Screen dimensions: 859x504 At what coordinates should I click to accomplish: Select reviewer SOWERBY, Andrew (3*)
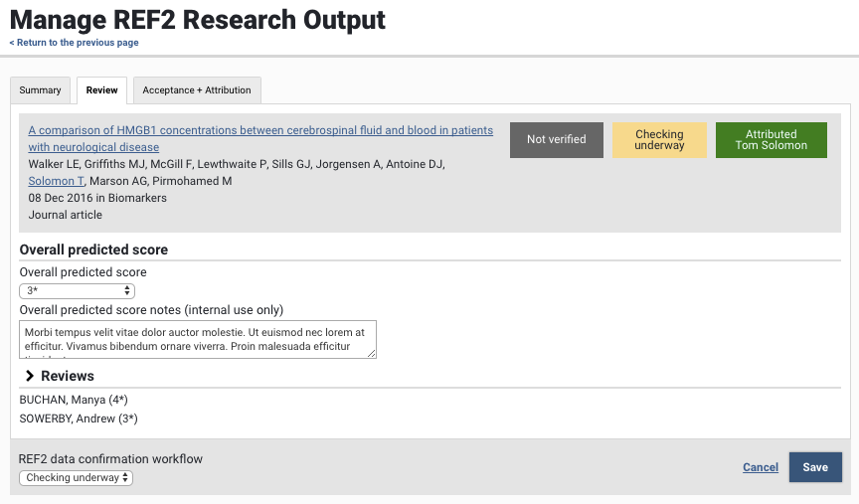point(79,419)
